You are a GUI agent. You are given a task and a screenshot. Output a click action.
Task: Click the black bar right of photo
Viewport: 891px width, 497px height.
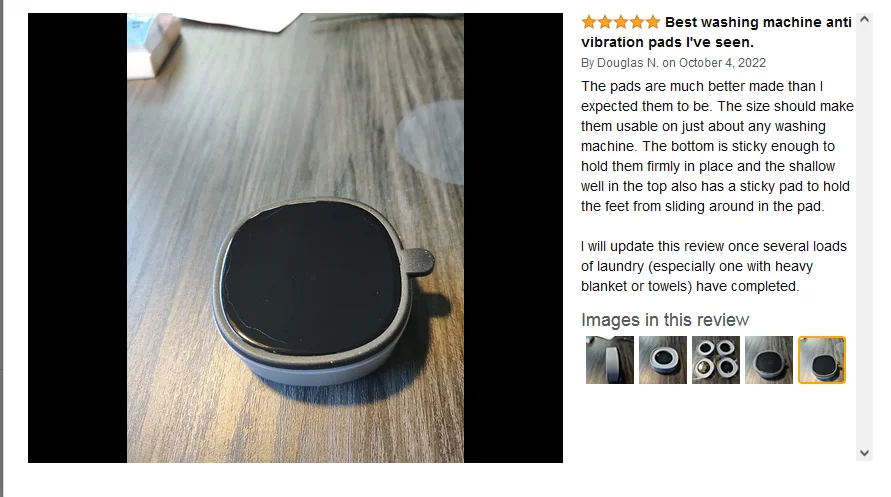pos(513,238)
